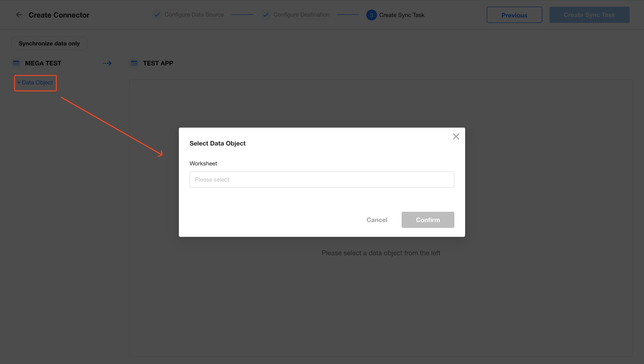Click the Configure Destination checkmark icon
Screen dimensions: 644x364
pos(266,15)
